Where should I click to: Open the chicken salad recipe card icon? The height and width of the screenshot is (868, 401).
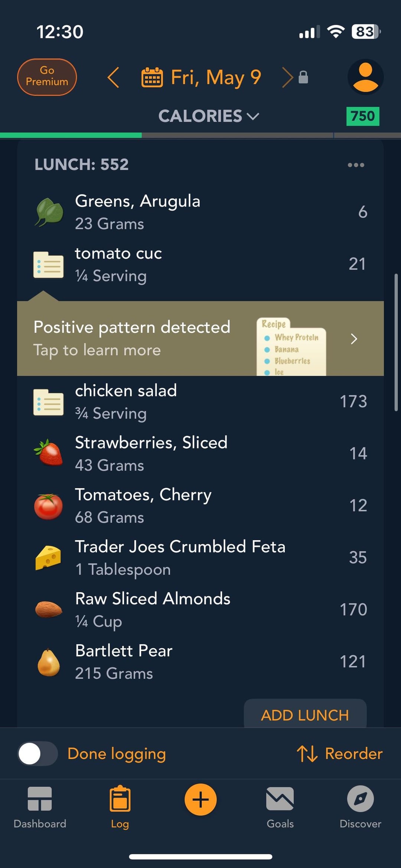(48, 402)
